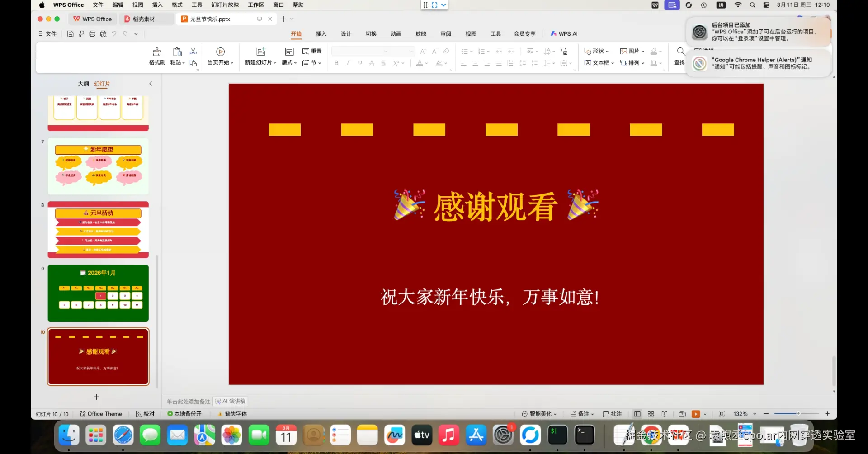The height and width of the screenshot is (454, 868).
Task: Toggle Underline formatting
Action: coord(360,63)
